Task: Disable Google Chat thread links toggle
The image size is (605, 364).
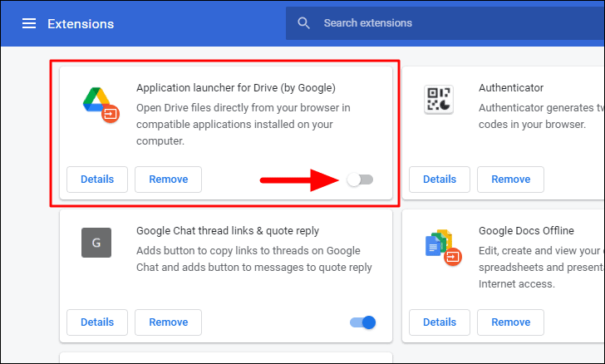Action: click(362, 322)
